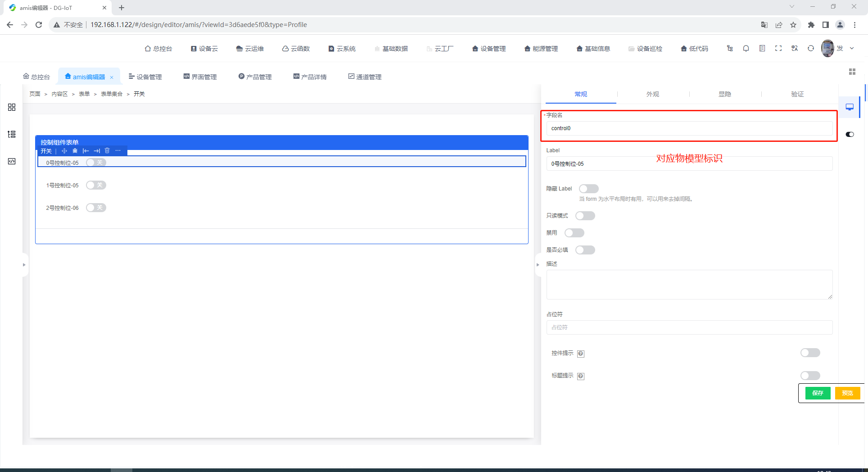Viewport: 868px width, 472px height.
Task: Click the 占位符 input field
Action: [689, 327]
